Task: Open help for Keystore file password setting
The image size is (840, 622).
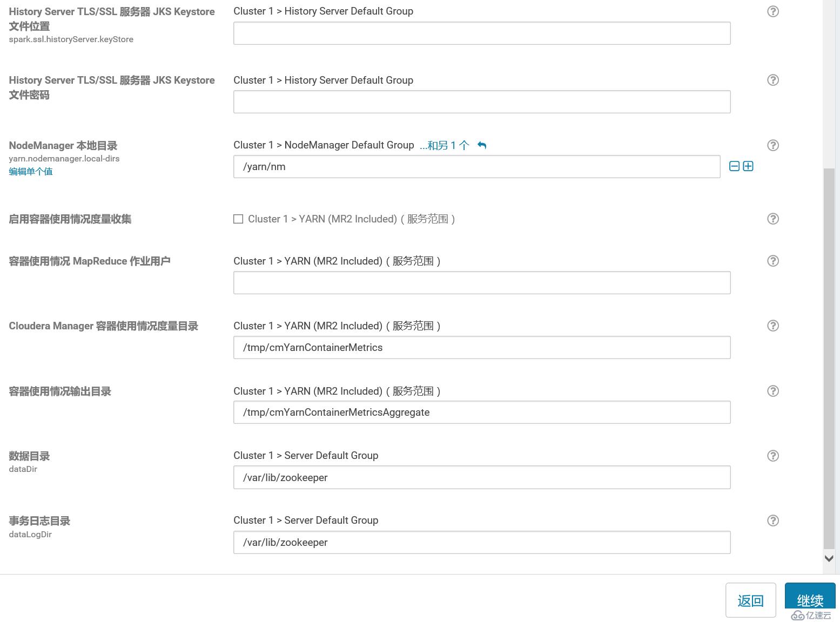Action: 773,80
